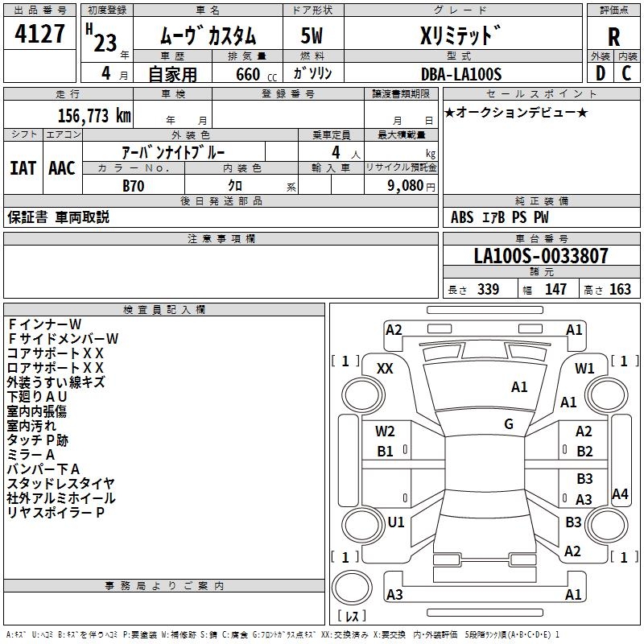Select the overall grade R box
Image resolution: width=644 pixels, height=644 pixels.
click(613, 36)
